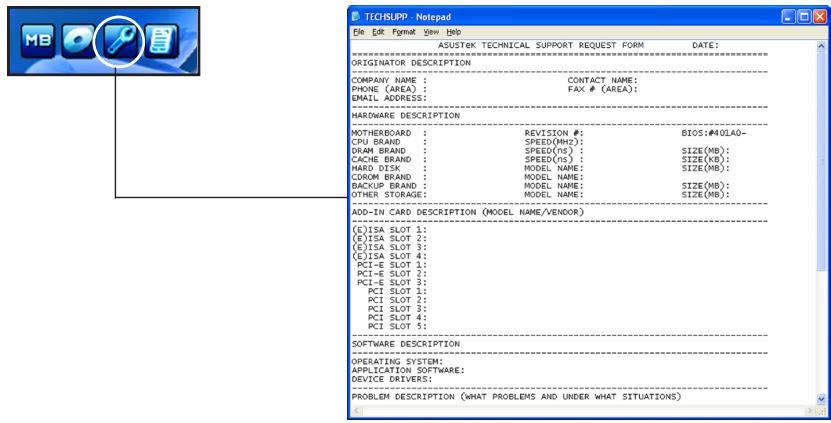
Task: Click the horizontal scrollbar left arrow
Action: [356, 410]
